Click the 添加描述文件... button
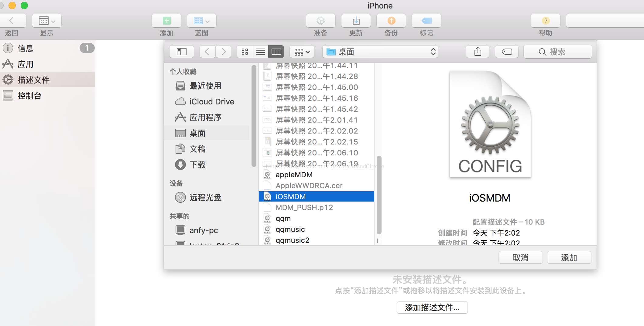This screenshot has height=326, width=644. (432, 307)
